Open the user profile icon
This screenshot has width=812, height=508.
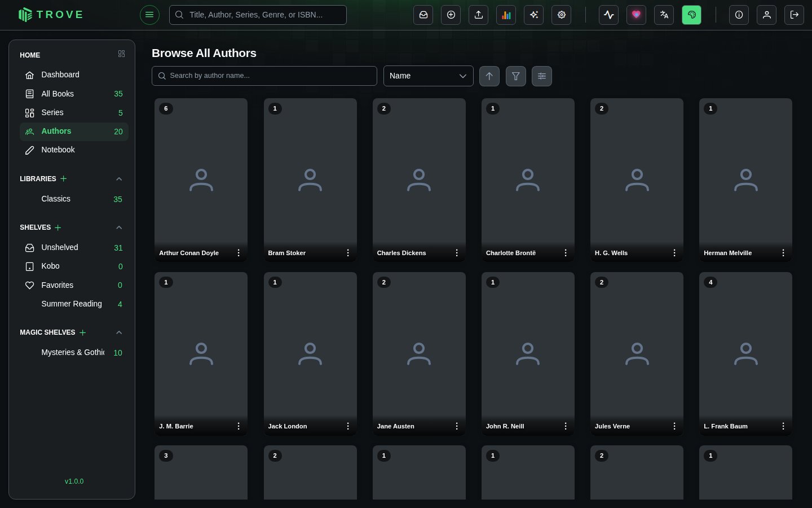(x=767, y=15)
